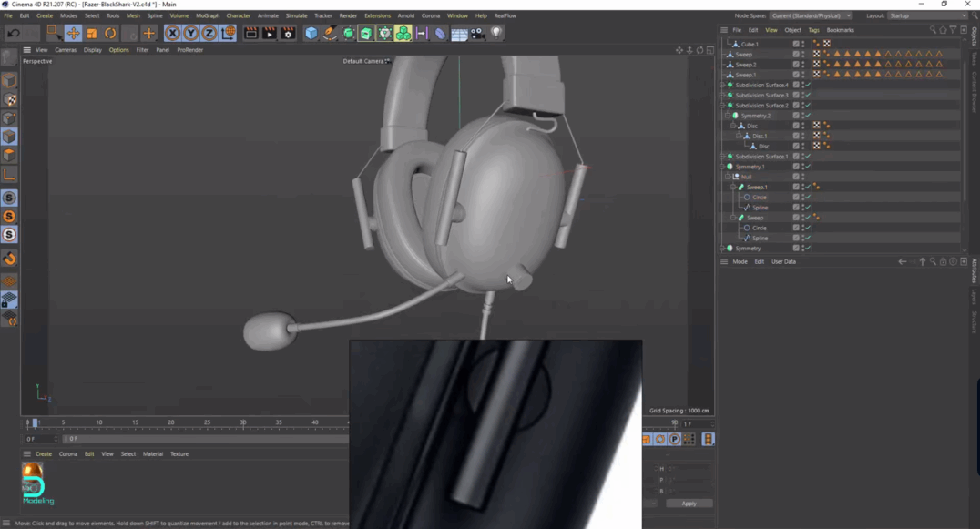Screen dimensions: 980x529
Task: Click the Undo icon in the toolbar
Action: coord(15,33)
